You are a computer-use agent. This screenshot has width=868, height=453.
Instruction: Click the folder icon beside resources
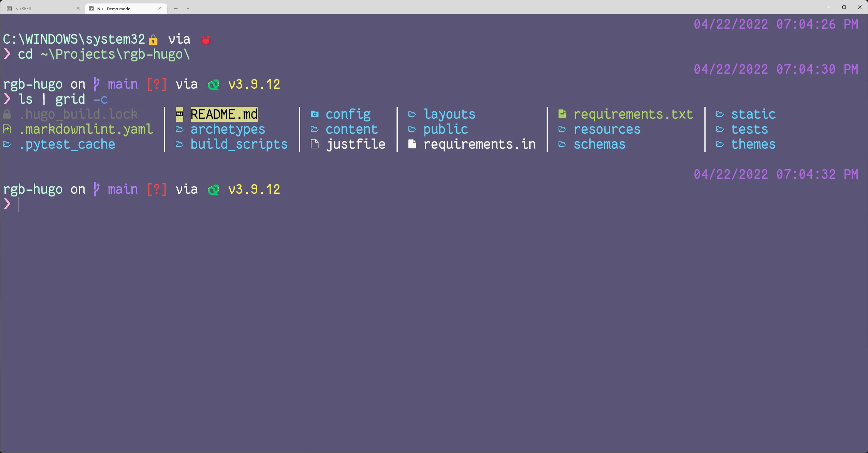pyautogui.click(x=562, y=129)
